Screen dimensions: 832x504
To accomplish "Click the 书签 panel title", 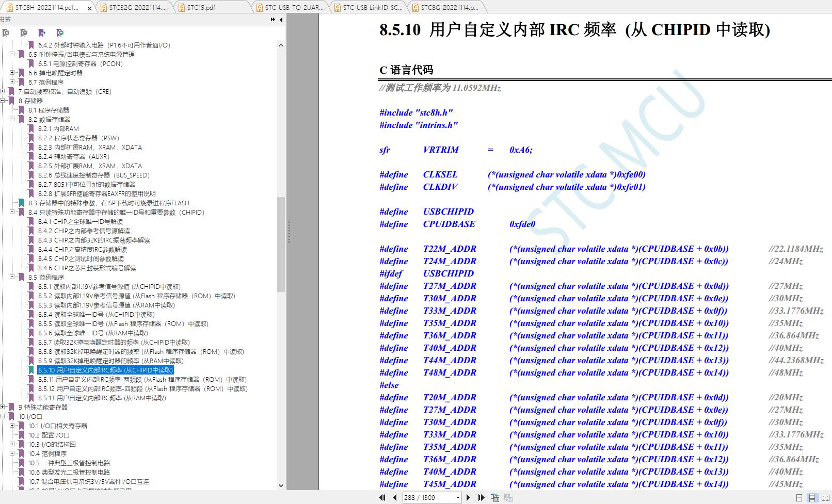I will (x=5, y=20).
